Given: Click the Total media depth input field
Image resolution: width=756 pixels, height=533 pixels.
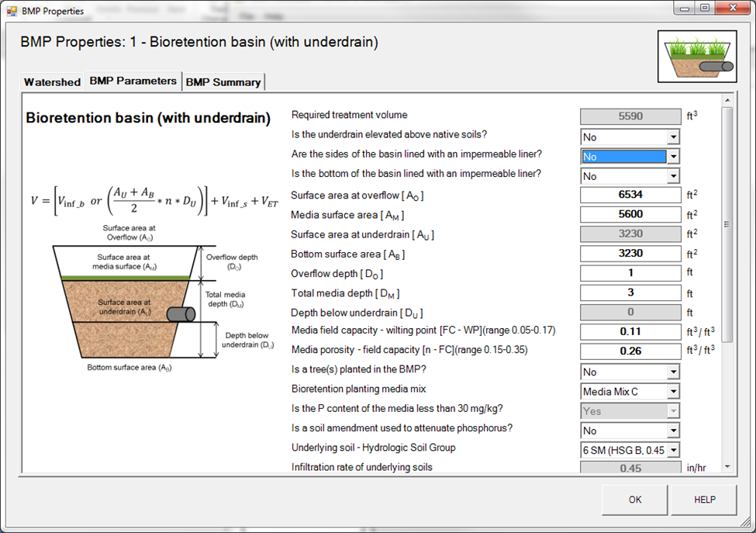Looking at the screenshot, I should [630, 292].
